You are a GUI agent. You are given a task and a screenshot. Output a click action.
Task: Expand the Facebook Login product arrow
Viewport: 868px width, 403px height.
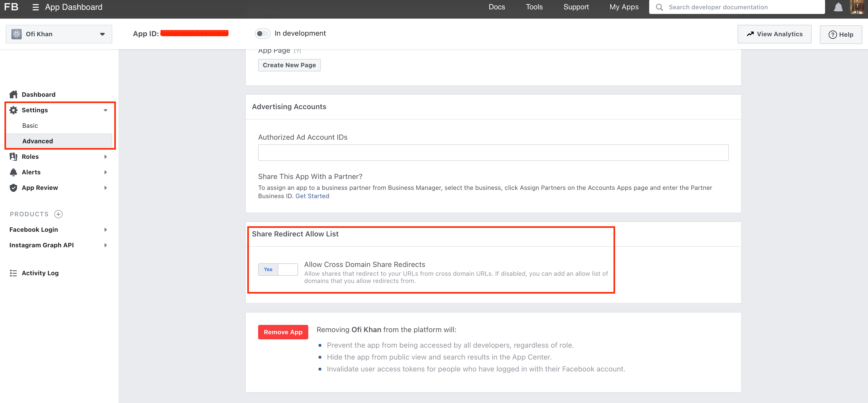pyautogui.click(x=106, y=229)
